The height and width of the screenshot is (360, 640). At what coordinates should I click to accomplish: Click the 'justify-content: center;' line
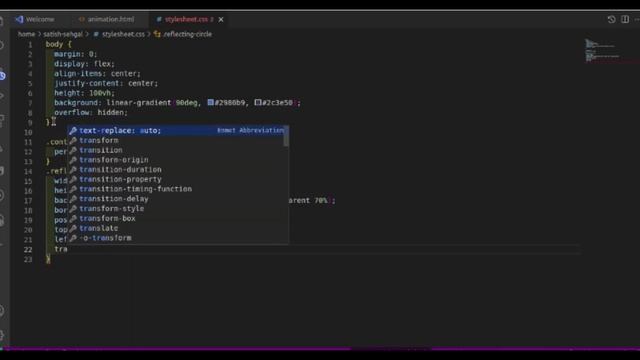click(x=106, y=83)
